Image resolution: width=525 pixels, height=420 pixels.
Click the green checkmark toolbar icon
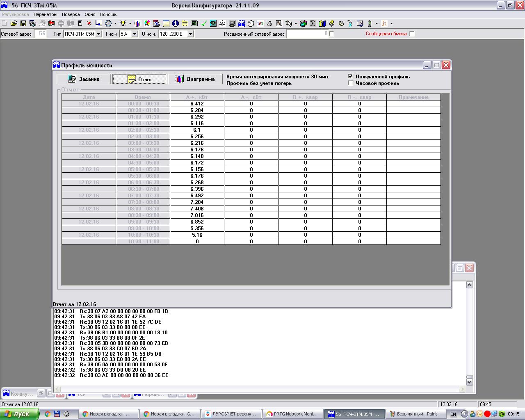click(x=204, y=23)
